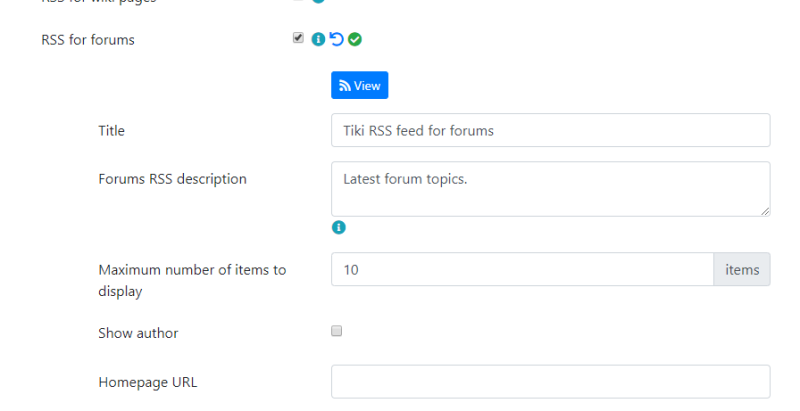Open the forums feed with the View button

[360, 85]
